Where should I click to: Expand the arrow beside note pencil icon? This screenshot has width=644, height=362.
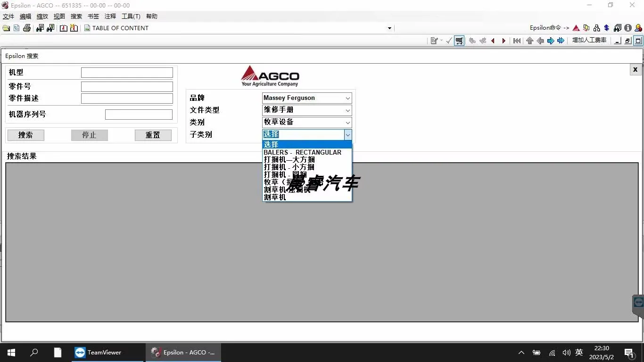click(x=441, y=41)
